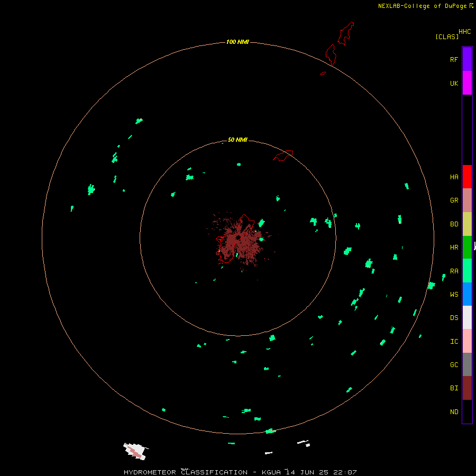Click the DS legend label
Viewport: 476px width, 476px height.
click(x=454, y=318)
